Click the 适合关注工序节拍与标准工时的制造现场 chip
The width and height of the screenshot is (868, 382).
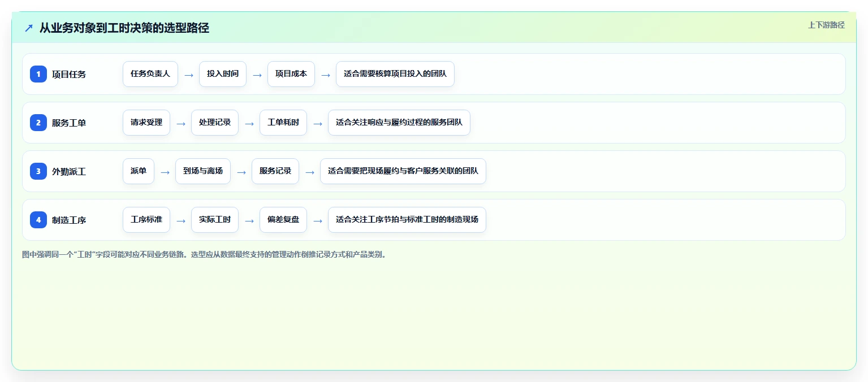click(x=407, y=220)
